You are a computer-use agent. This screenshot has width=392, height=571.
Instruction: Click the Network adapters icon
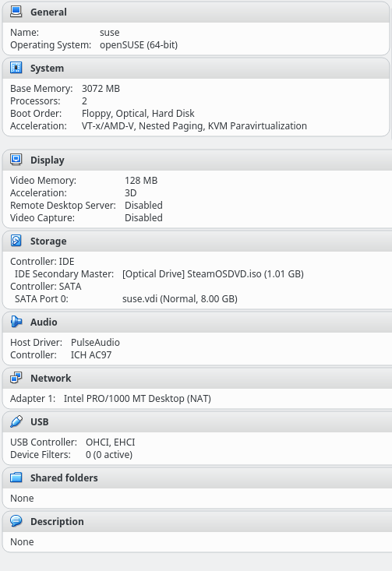pos(16,378)
